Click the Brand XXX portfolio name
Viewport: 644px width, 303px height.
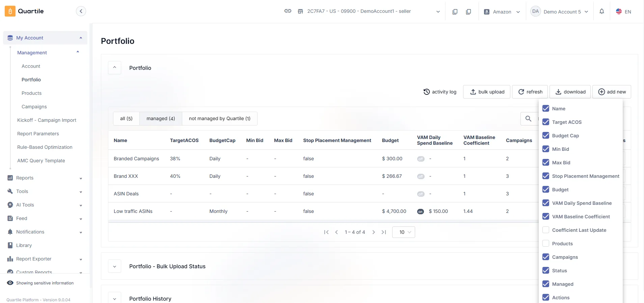[126, 176]
